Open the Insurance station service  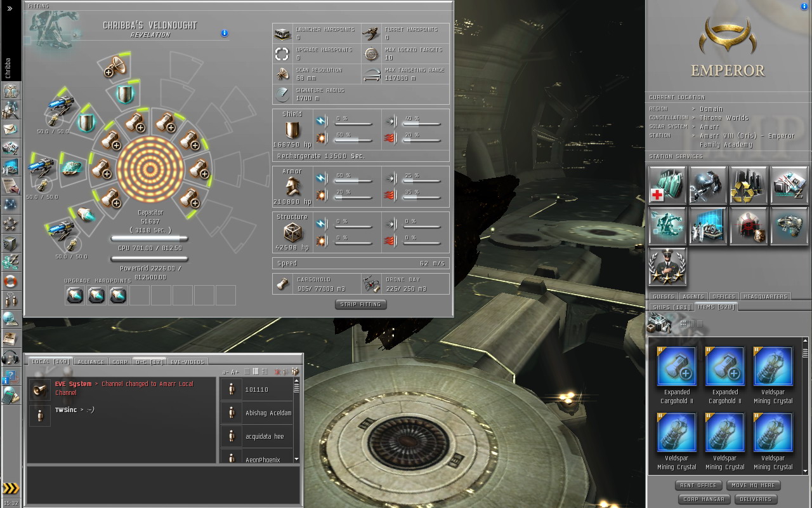[789, 226]
